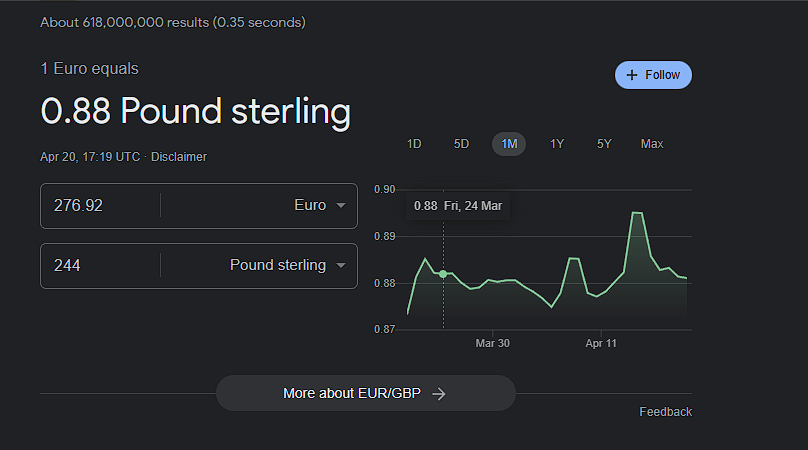Screen dimensions: 808x450
Task: Click the 0.88 Fri, 24 Mar tooltip
Action: point(457,205)
